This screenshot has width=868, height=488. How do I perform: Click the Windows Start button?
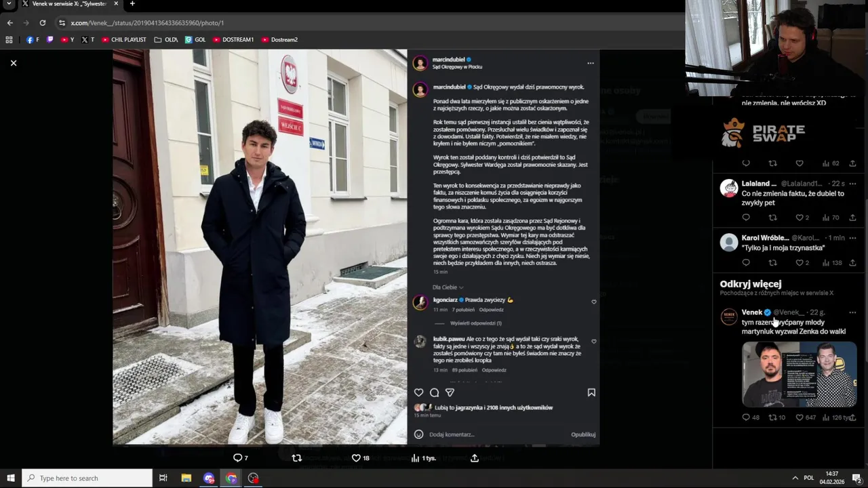point(11,478)
